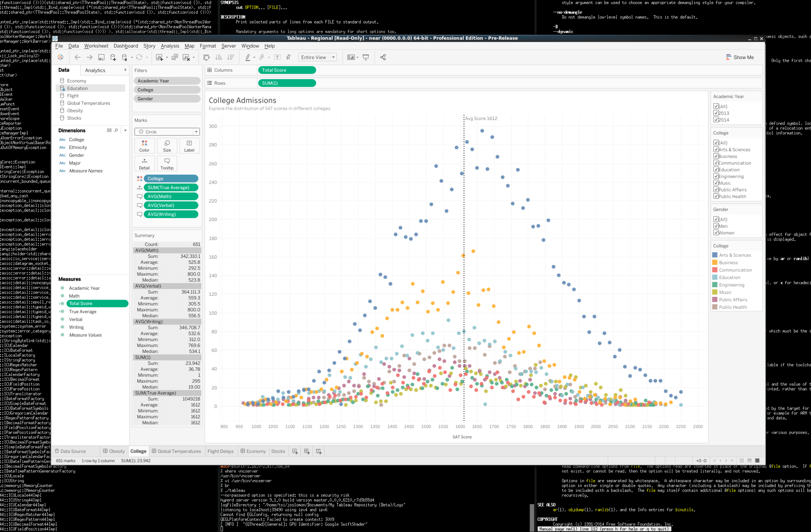Open the Analysis menu
The image size is (811, 532).
click(170, 46)
